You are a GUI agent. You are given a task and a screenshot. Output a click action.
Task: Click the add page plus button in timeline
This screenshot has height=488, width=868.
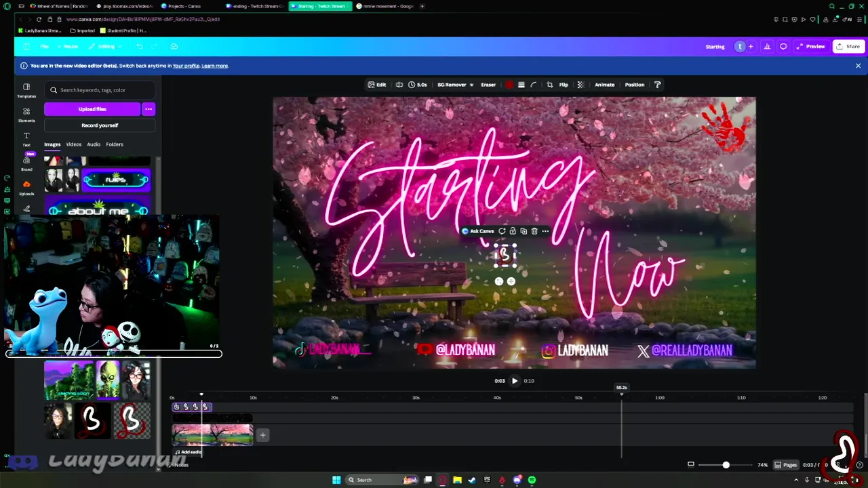coord(262,435)
